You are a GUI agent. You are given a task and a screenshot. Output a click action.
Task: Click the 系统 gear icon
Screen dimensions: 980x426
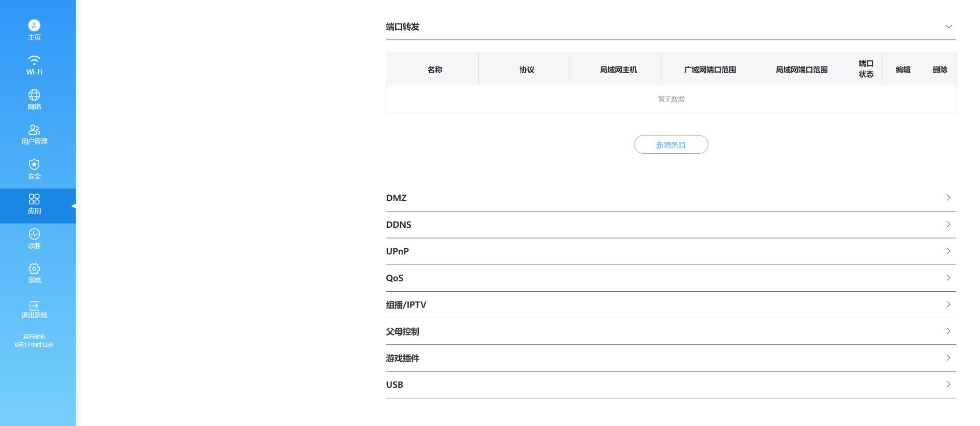(x=34, y=269)
